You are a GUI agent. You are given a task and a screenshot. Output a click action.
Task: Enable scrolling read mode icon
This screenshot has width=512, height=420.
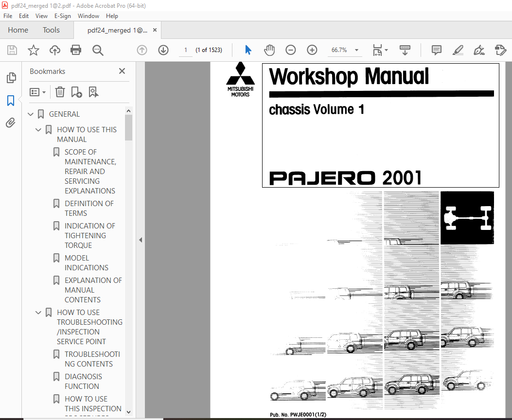[x=405, y=50]
